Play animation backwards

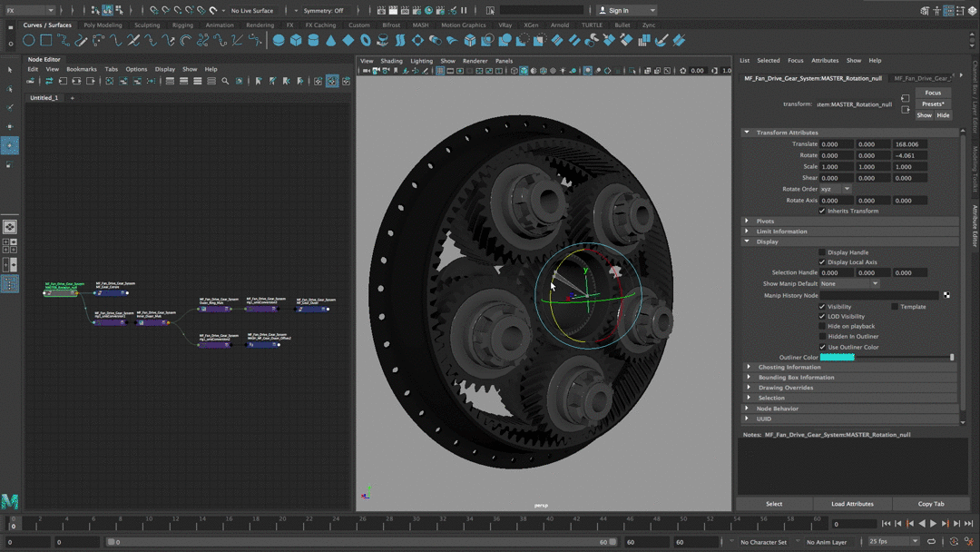922,524
